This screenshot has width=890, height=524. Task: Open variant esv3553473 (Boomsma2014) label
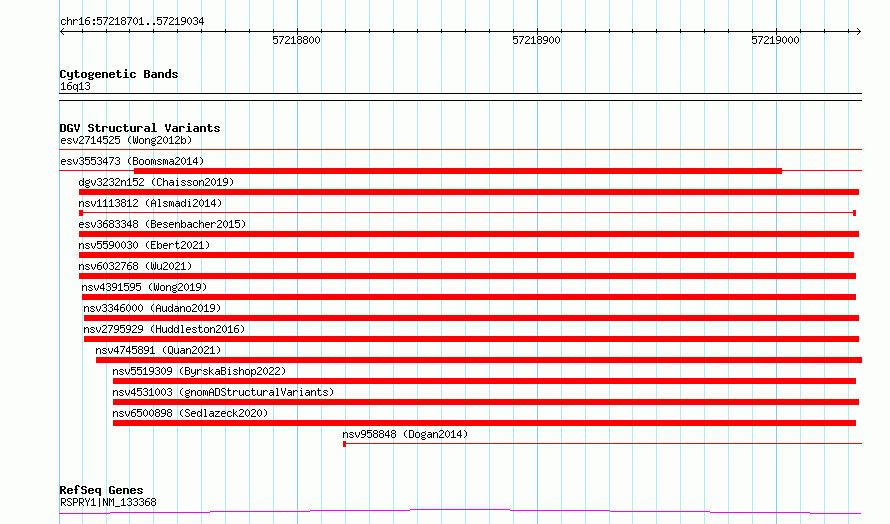(132, 161)
